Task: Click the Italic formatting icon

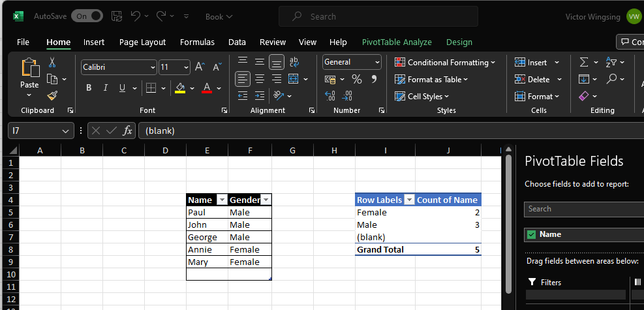Action: coord(105,88)
